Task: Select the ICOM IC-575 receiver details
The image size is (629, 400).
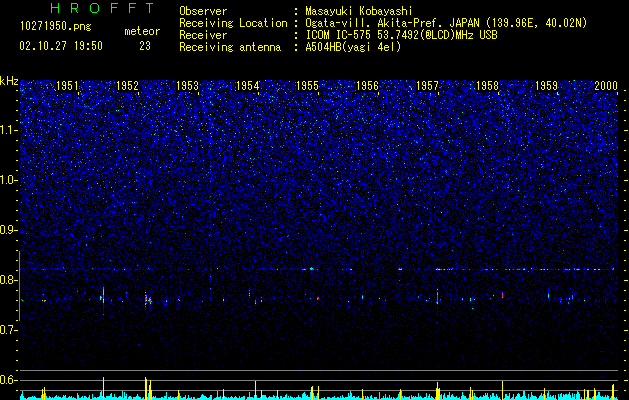Action: click(401, 35)
